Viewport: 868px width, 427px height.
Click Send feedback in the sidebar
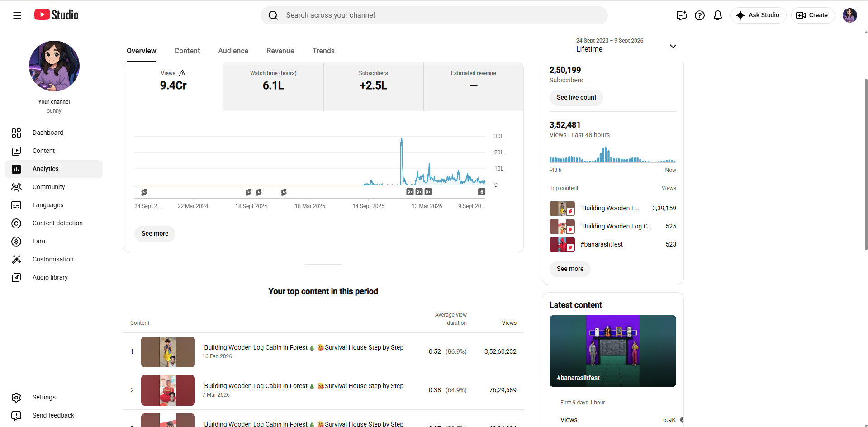(x=54, y=415)
